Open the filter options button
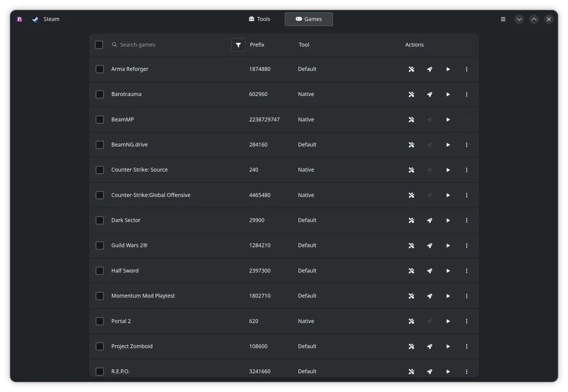The height and width of the screenshot is (392, 568). [238, 45]
